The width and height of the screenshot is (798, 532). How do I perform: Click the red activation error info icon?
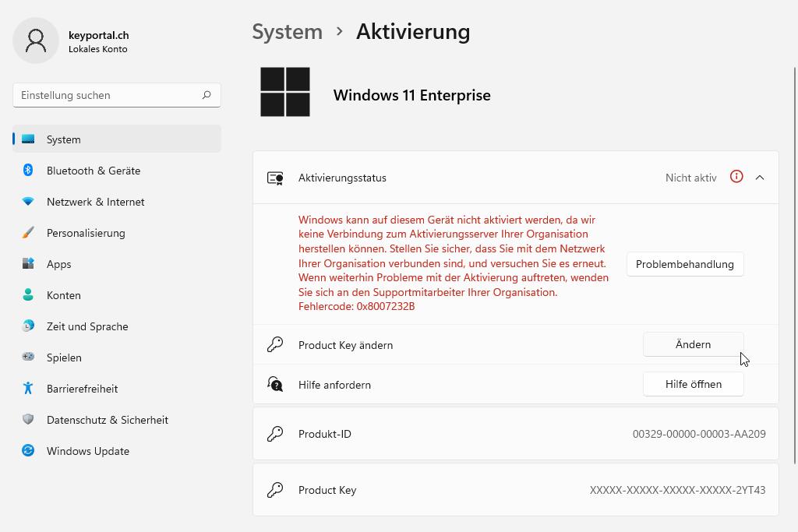736,177
